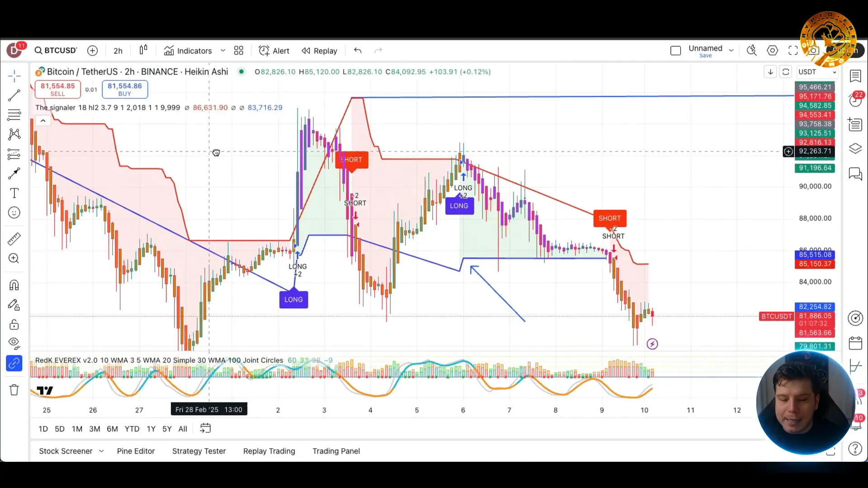Undo the last chart action

tap(358, 51)
